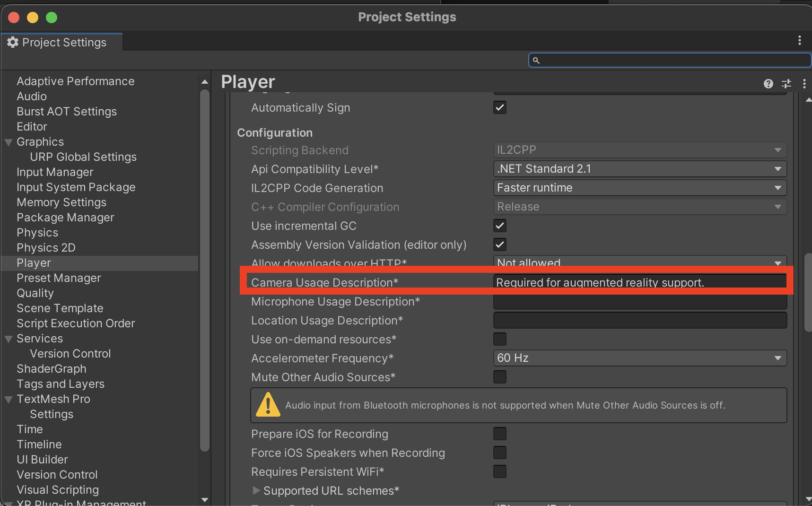The image size is (812, 506).
Task: Select Physics 2D settings
Action: 46,248
